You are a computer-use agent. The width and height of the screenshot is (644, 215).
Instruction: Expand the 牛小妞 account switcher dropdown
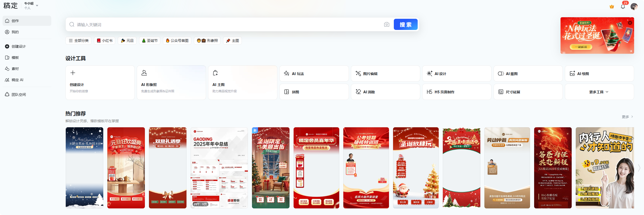[x=37, y=6]
